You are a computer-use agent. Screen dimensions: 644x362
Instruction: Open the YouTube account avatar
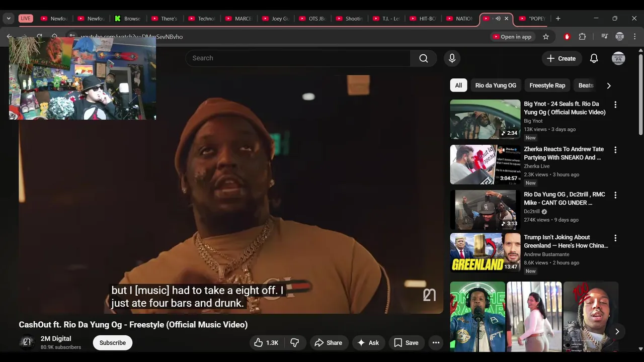618,58
